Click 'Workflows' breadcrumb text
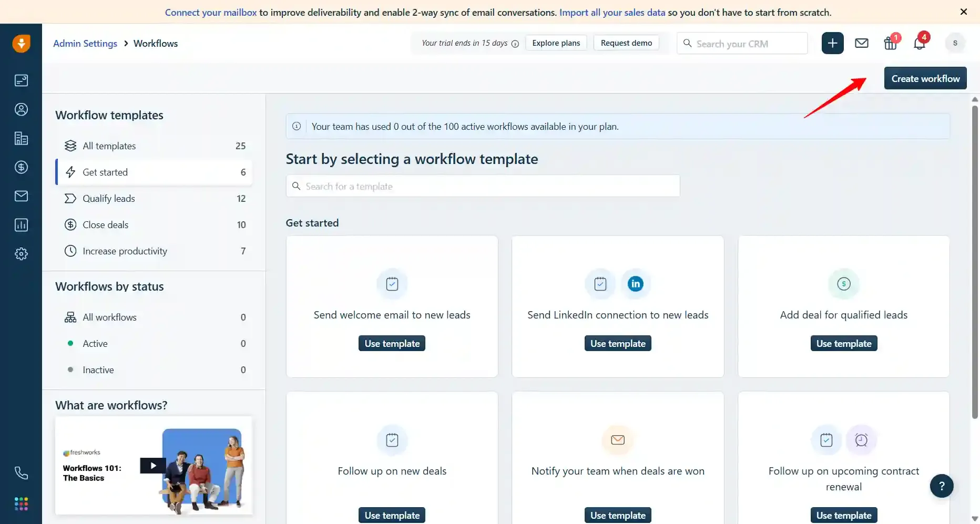 pyautogui.click(x=156, y=43)
